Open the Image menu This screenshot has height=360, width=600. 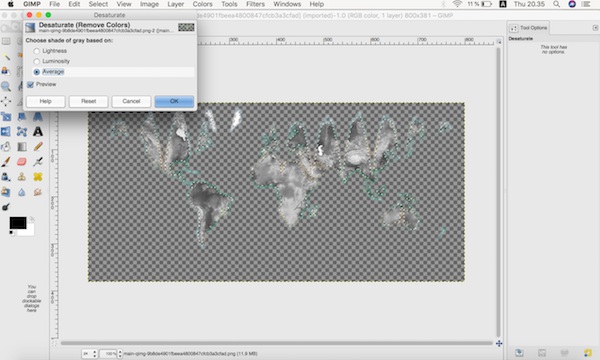(x=149, y=4)
